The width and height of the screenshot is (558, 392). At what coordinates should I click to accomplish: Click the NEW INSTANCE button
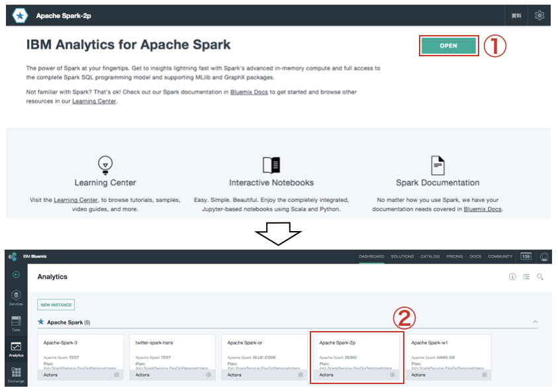[56, 305]
